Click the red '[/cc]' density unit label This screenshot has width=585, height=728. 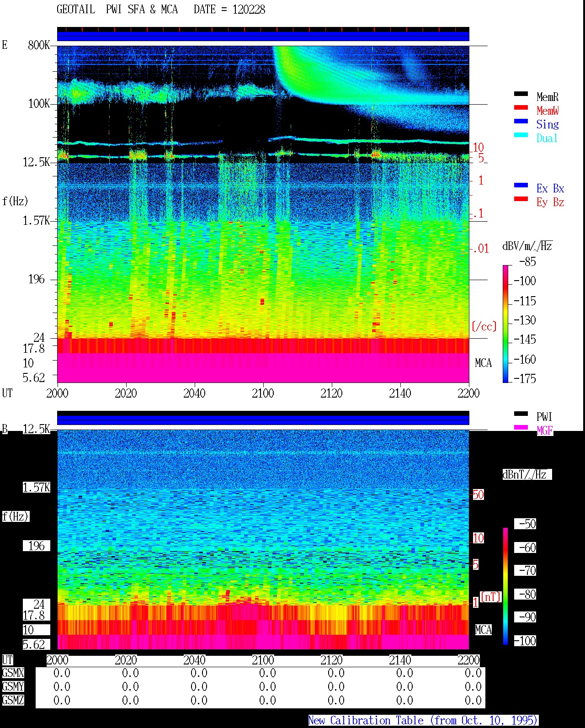(x=484, y=326)
